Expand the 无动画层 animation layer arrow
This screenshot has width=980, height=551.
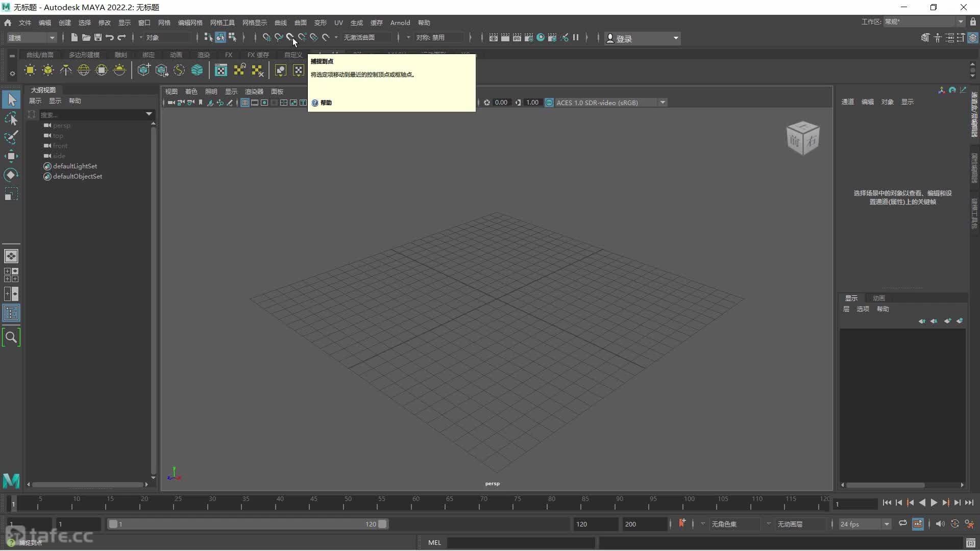coord(768,524)
